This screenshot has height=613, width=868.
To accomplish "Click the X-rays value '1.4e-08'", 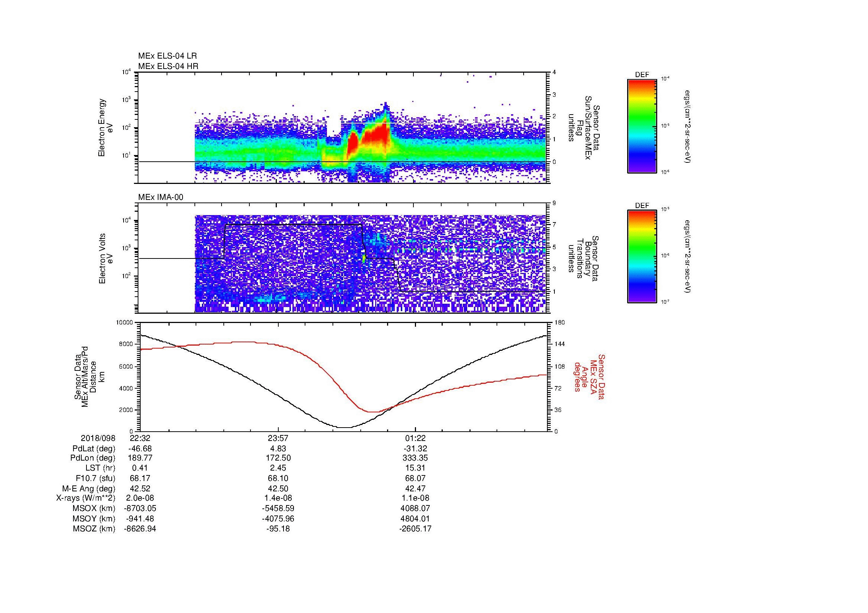I will [x=278, y=498].
